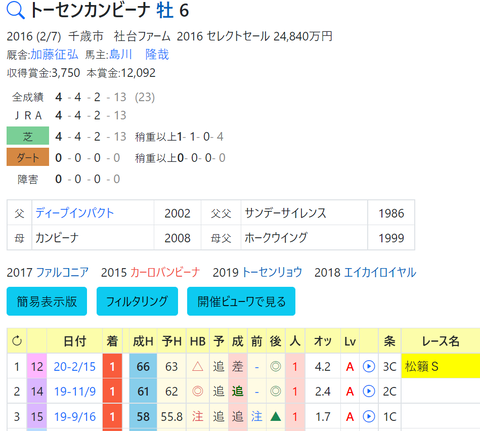Click the pink cell 12 in first row
Viewport: 480px width, 431px height.
coord(37,366)
